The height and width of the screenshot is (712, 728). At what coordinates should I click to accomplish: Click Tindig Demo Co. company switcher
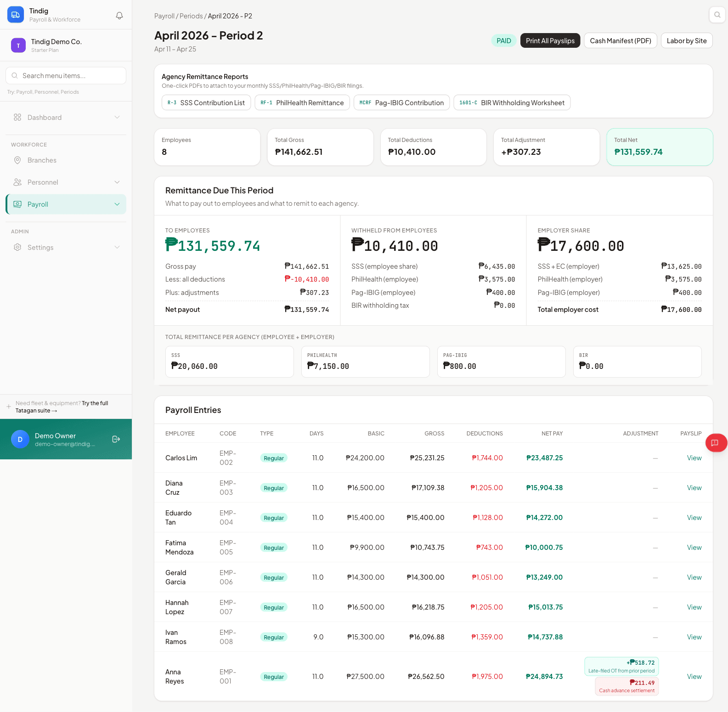click(x=66, y=45)
